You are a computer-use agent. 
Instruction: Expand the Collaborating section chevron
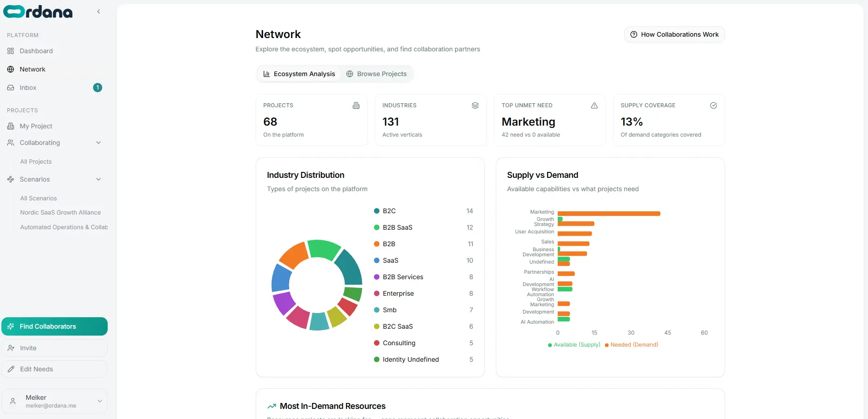99,143
